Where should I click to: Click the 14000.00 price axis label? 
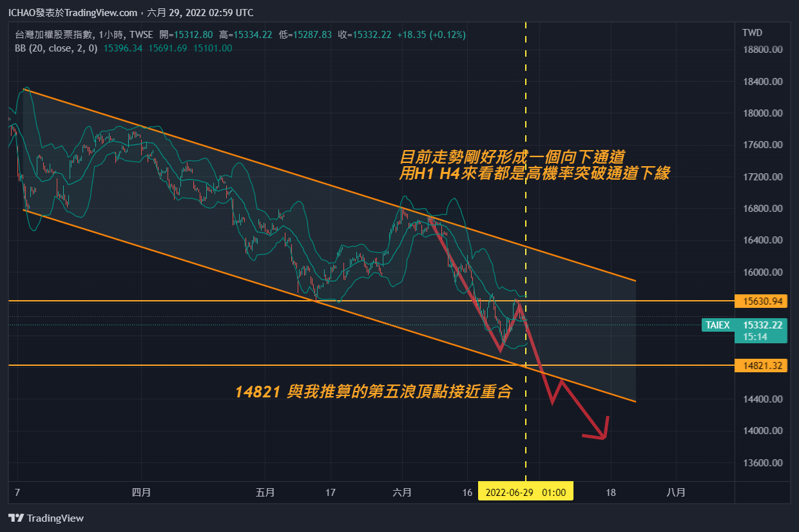[762, 431]
